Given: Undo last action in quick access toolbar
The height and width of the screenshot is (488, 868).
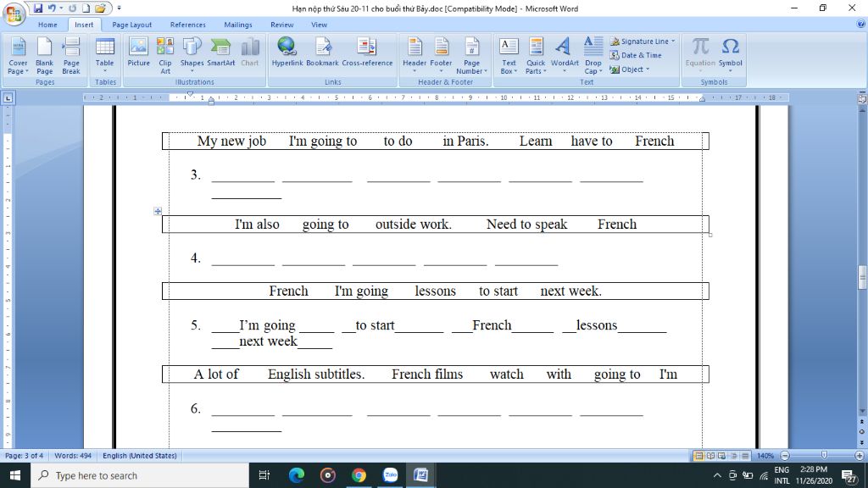Looking at the screenshot, I should coord(52,8).
